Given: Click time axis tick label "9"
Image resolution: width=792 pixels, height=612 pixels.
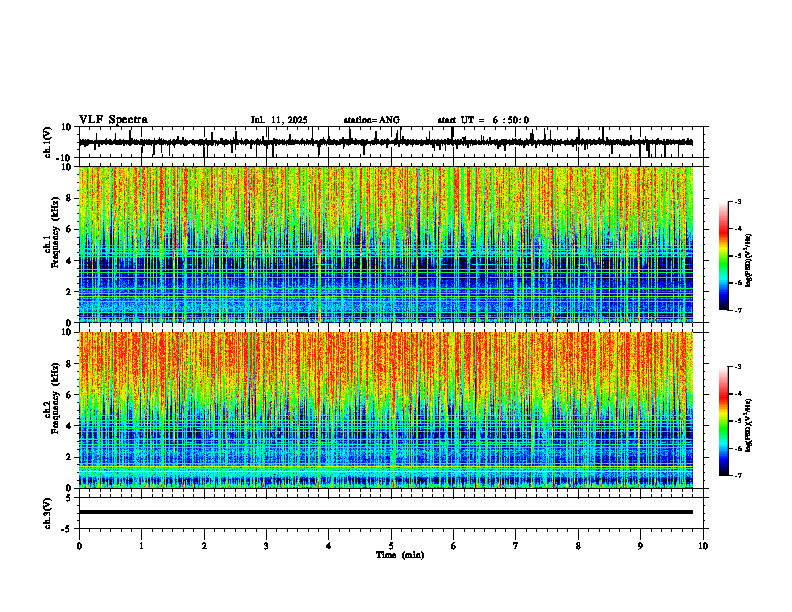Looking at the screenshot, I should (640, 546).
